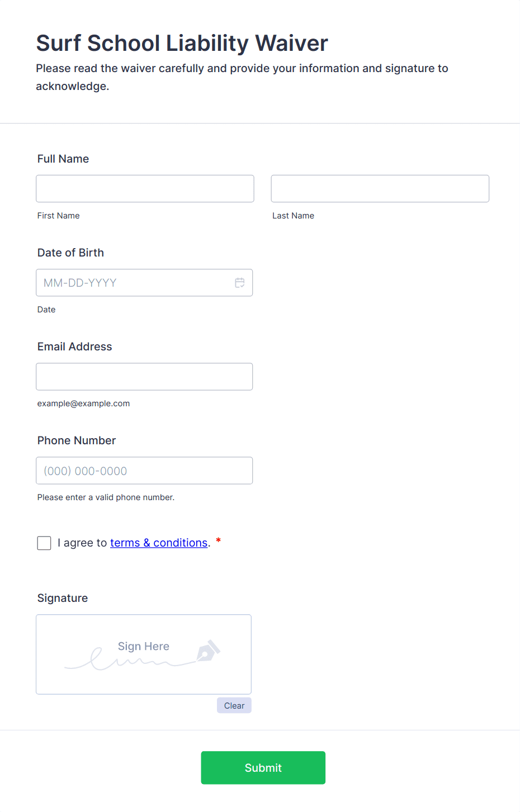
Task: Open the calendar picker icon
Action: (x=240, y=283)
